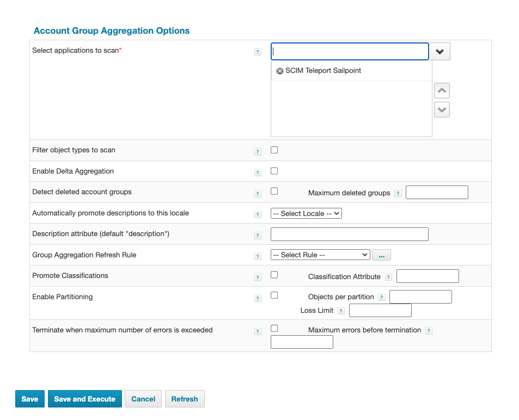Click inside the Description attribute field
This screenshot has width=519, height=420.
coord(349,234)
